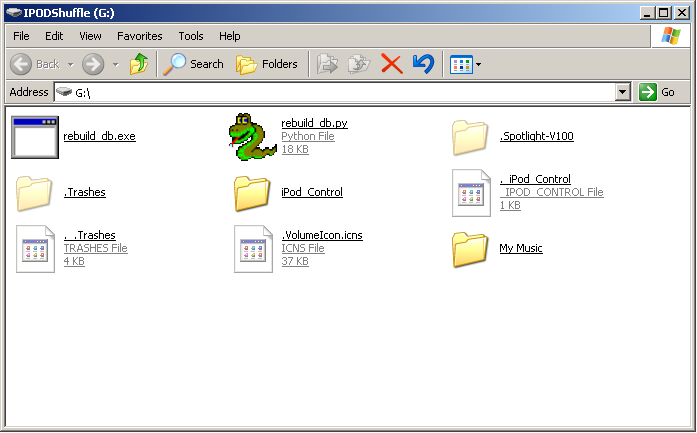Select the .Spotlight-V100 folder icon
This screenshot has width=697, height=433.
(470, 137)
